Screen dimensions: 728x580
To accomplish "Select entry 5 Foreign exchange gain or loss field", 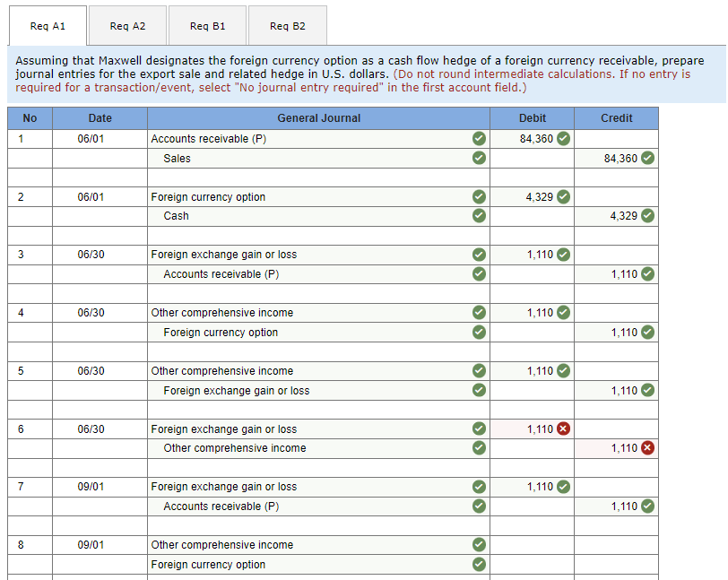I will (x=318, y=391).
